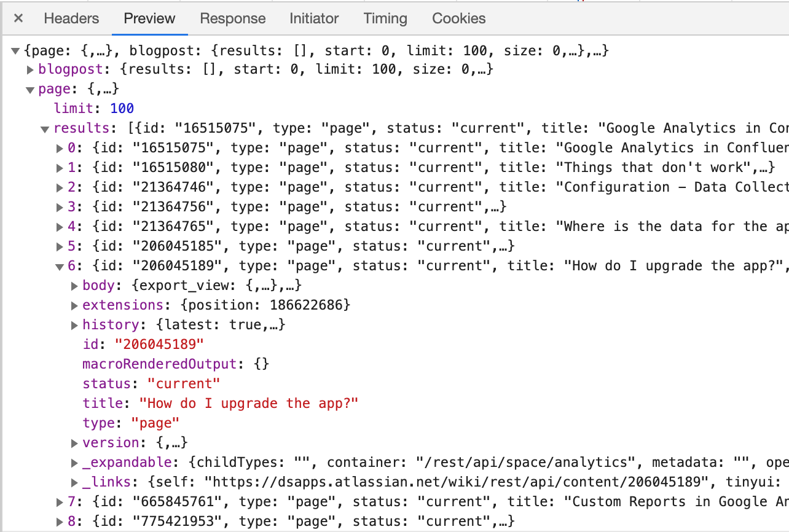
Task: Switch to the Timing tab
Action: [x=385, y=18]
